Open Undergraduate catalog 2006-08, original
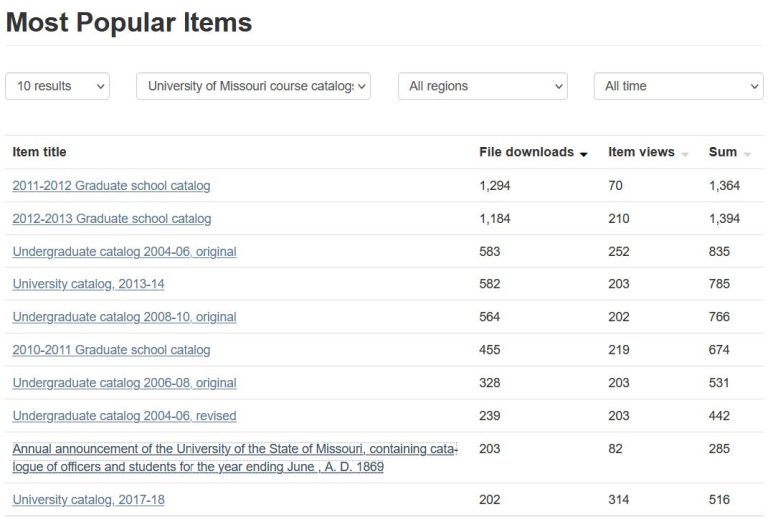The width and height of the screenshot is (768, 517). click(x=124, y=383)
